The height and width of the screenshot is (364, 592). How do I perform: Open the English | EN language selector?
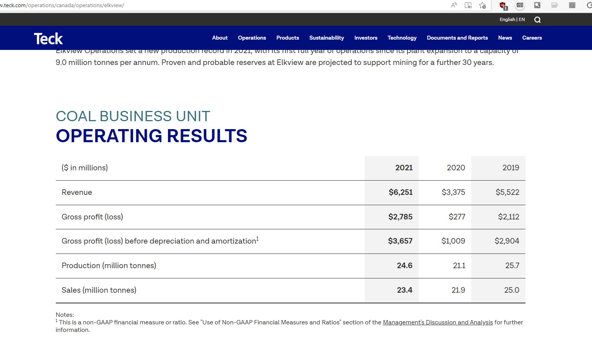click(x=512, y=19)
